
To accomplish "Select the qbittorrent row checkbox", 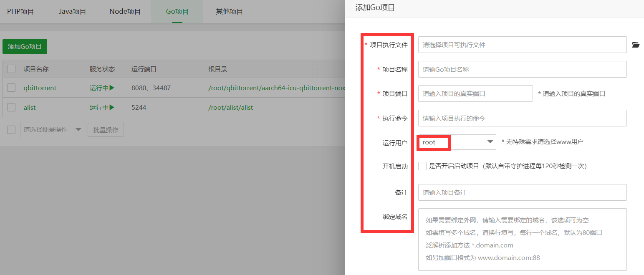I will 11,88.
